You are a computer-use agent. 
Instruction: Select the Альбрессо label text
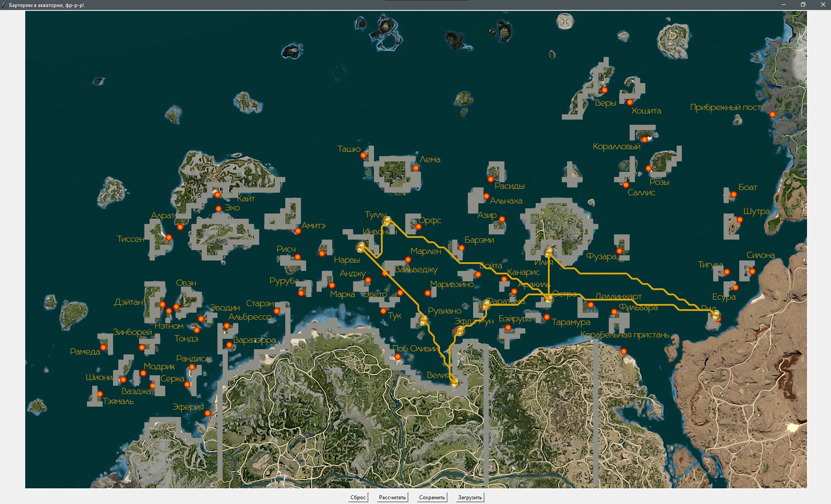[x=250, y=317]
